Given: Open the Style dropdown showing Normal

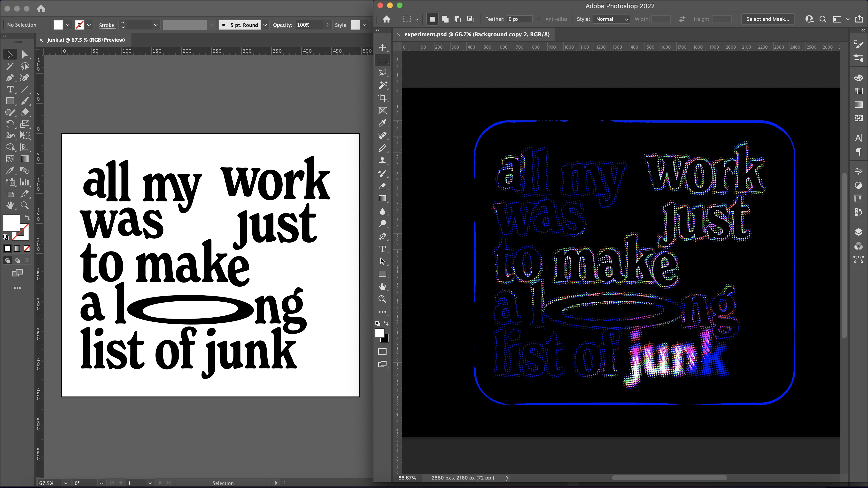Looking at the screenshot, I should [x=611, y=19].
